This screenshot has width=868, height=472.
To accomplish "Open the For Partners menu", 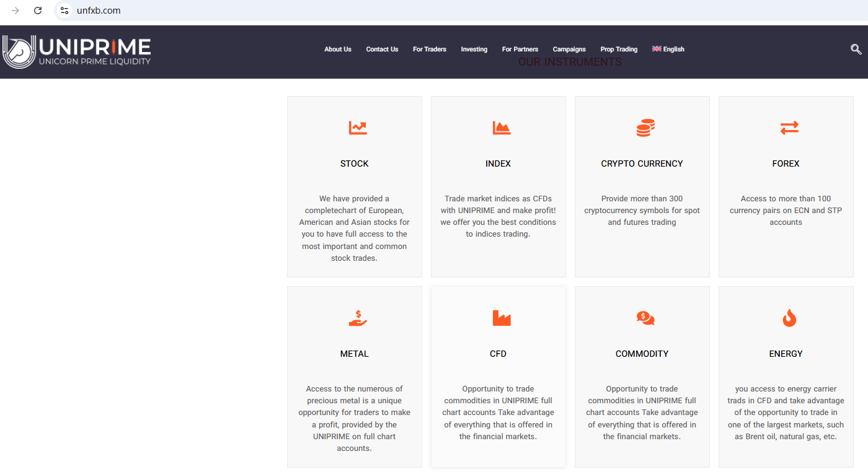I will click(x=520, y=50).
